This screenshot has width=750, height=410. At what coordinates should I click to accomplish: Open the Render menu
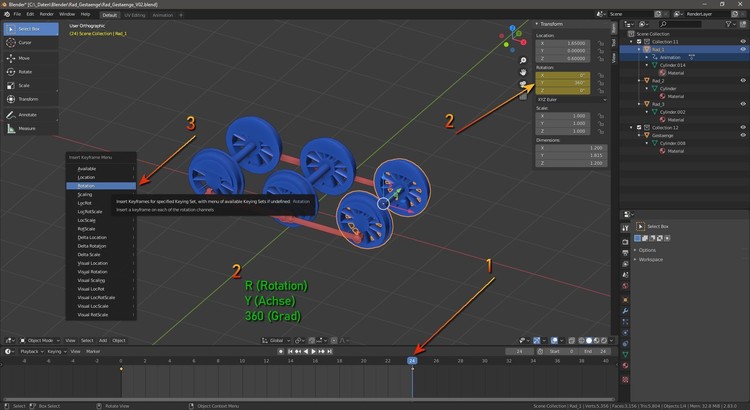coord(47,15)
